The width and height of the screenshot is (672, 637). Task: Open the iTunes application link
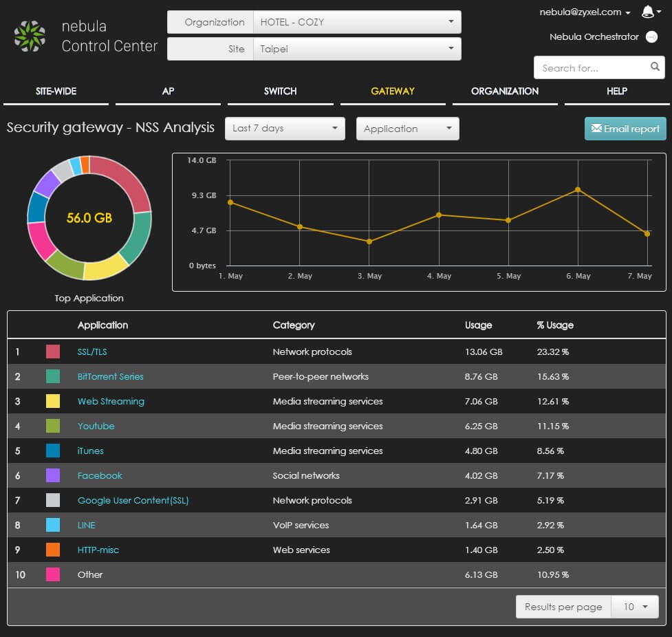[x=90, y=451]
